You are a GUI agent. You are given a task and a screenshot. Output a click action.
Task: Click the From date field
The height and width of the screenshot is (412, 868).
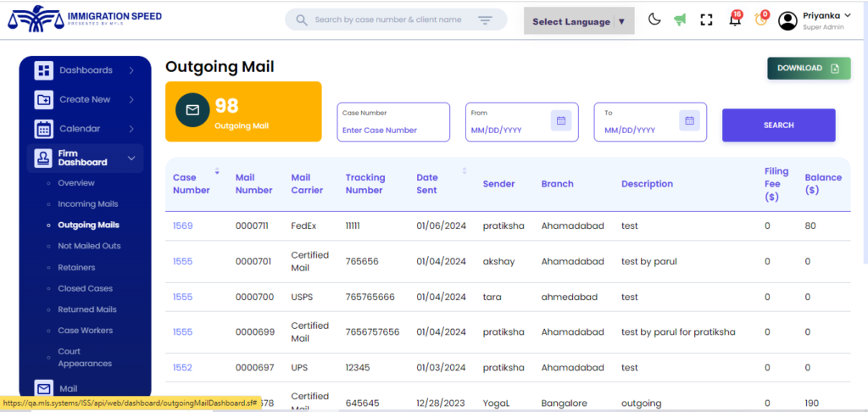(521, 122)
